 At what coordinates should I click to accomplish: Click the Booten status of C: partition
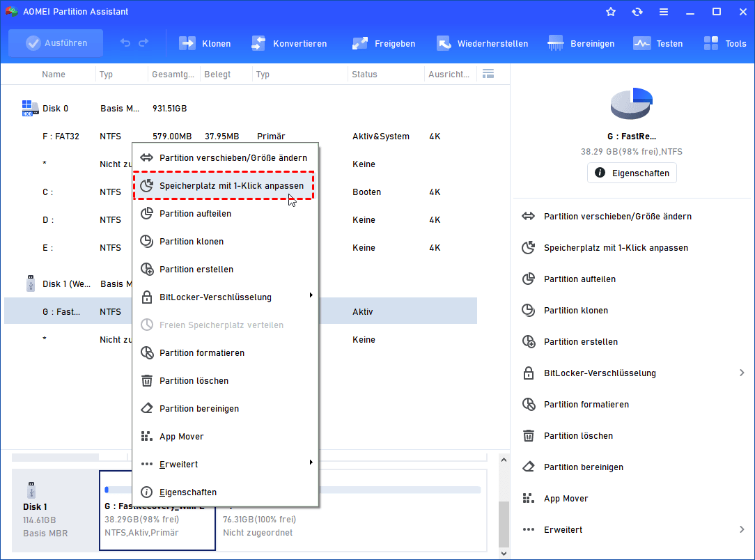pos(366,192)
